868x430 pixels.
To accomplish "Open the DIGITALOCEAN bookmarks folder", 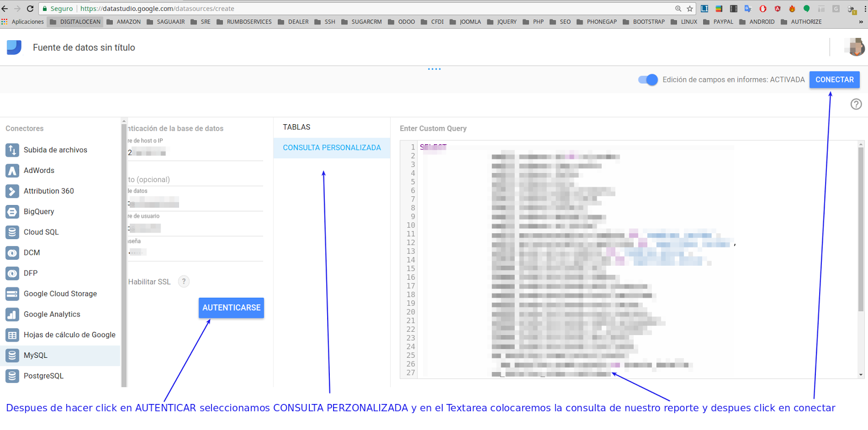I will pyautogui.click(x=75, y=22).
